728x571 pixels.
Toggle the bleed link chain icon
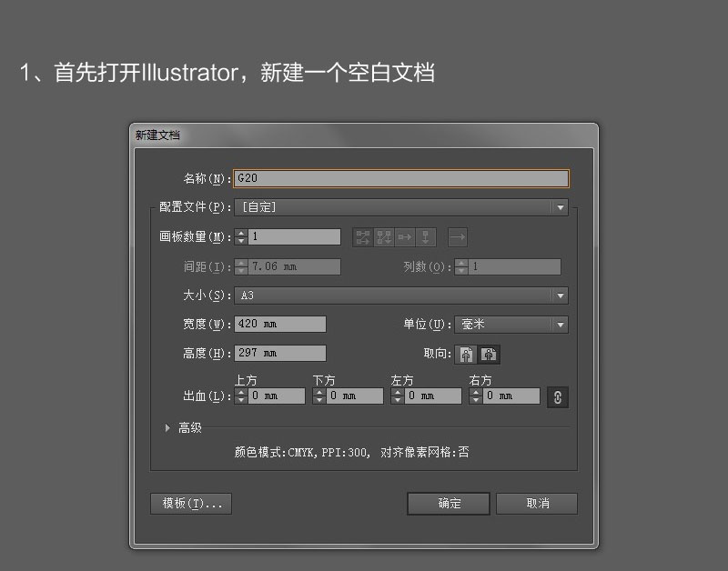tap(558, 397)
